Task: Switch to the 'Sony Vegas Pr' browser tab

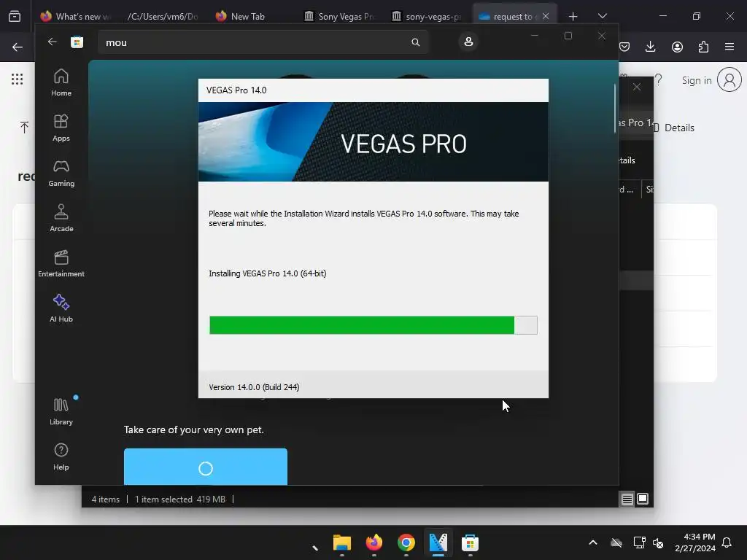Action: [339, 16]
